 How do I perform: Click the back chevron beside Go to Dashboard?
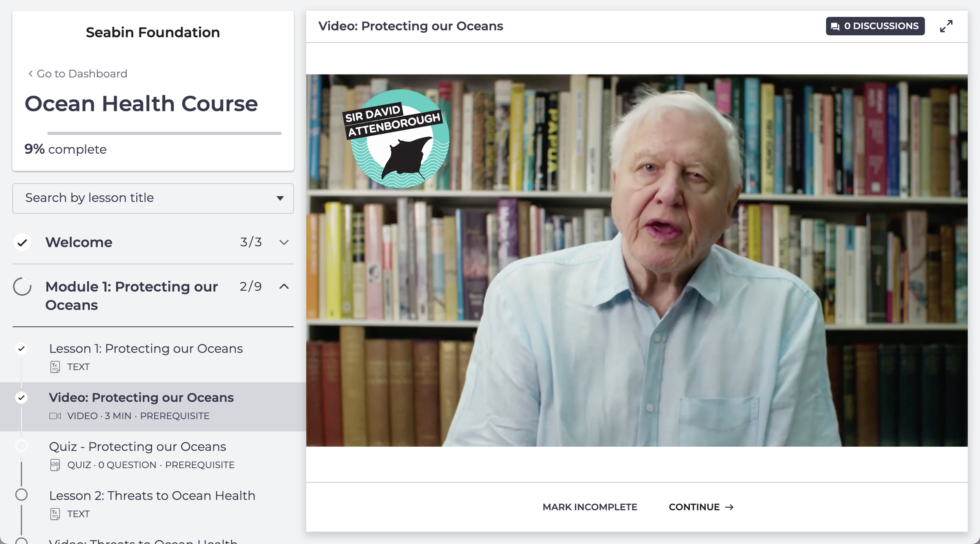click(31, 73)
